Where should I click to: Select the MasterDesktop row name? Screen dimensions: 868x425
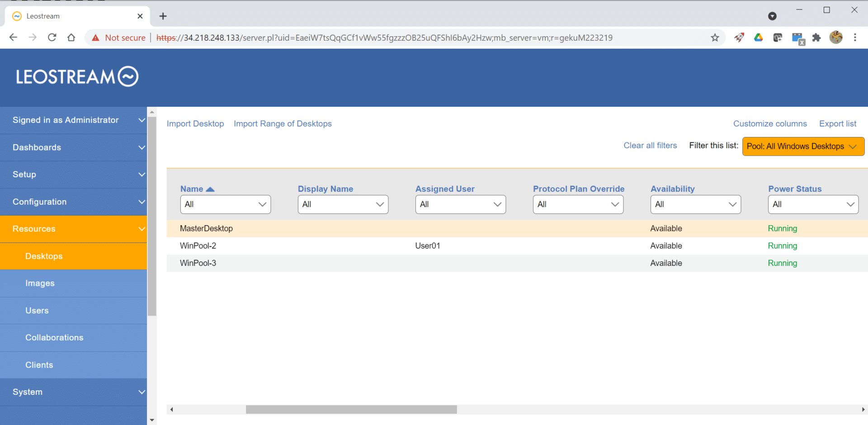tap(206, 229)
